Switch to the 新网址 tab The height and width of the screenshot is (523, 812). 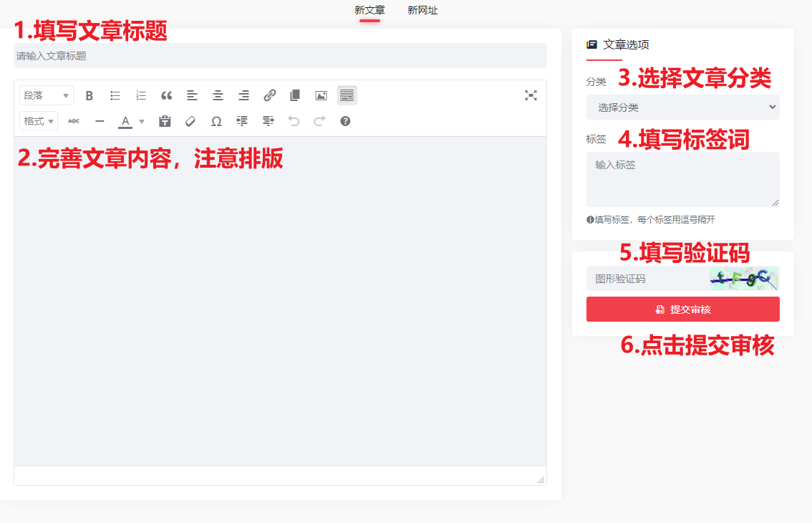(x=422, y=10)
